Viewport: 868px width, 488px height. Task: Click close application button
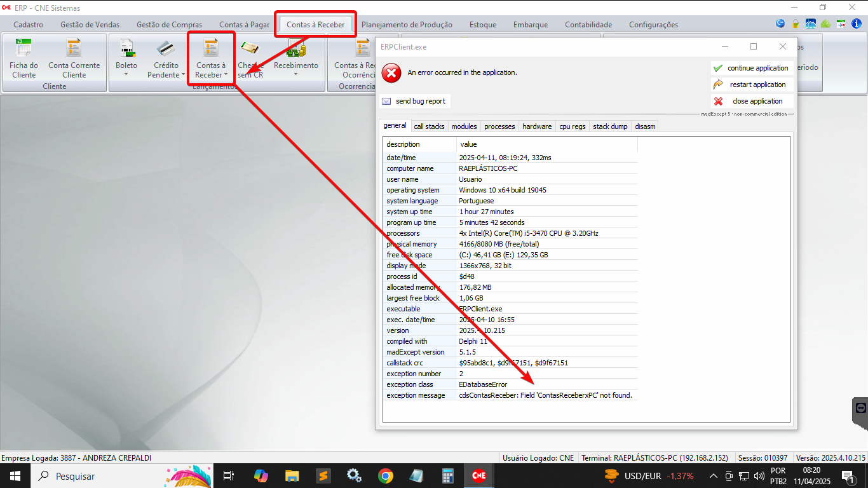pyautogui.click(x=752, y=101)
